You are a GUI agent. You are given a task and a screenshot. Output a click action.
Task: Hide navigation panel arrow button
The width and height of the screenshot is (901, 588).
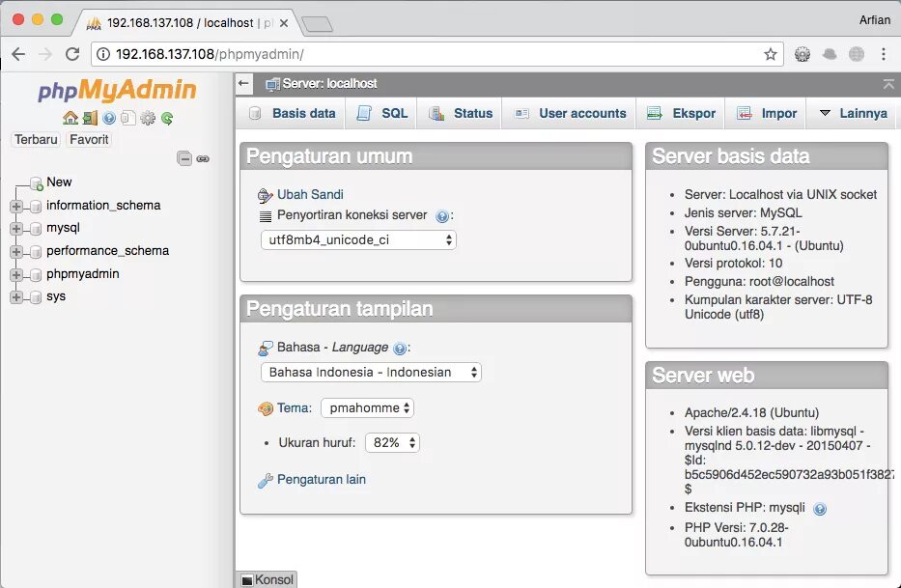click(243, 83)
